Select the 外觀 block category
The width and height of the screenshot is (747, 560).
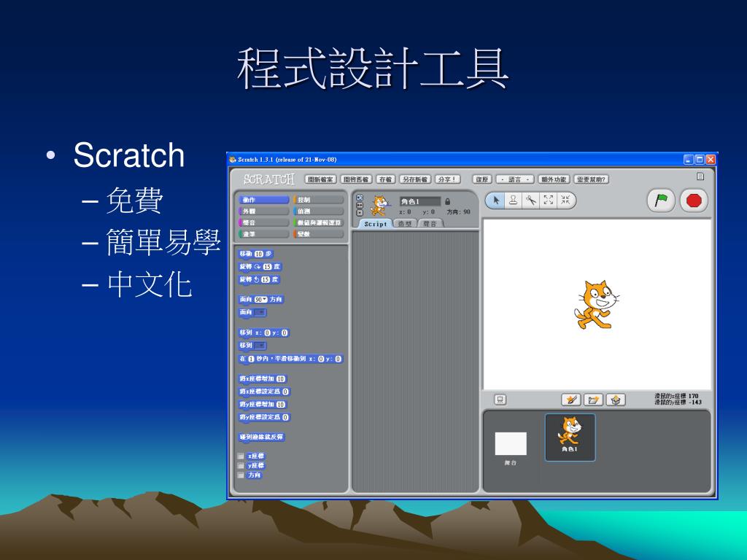click(x=263, y=211)
